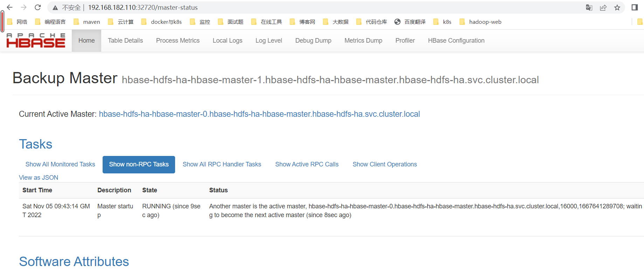The height and width of the screenshot is (272, 644).
Task: Open the Log Level page
Action: 269,41
